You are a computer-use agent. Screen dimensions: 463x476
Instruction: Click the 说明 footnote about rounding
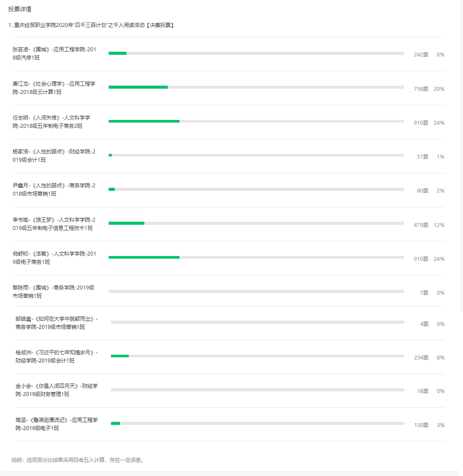pos(77,460)
